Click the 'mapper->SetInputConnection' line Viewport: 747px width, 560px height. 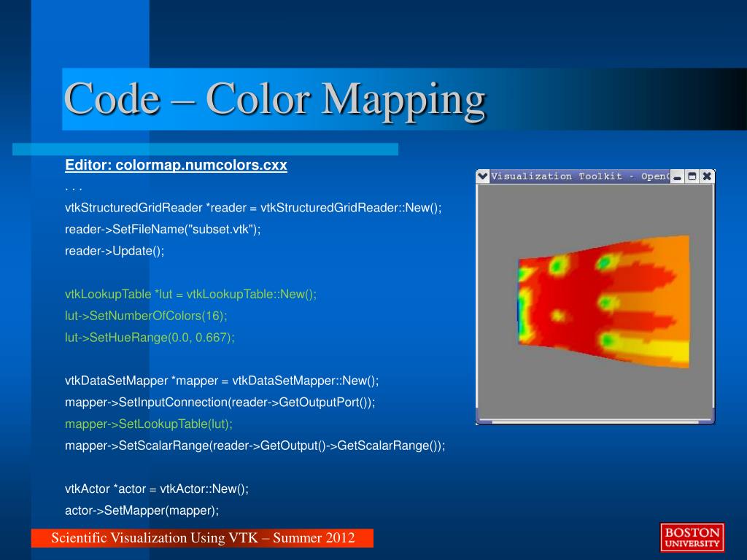220,402
